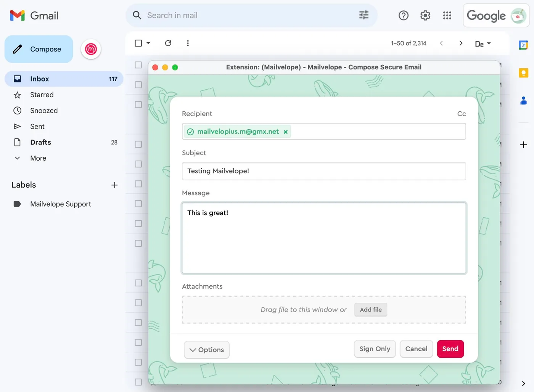Send the encrypted email

(450, 349)
